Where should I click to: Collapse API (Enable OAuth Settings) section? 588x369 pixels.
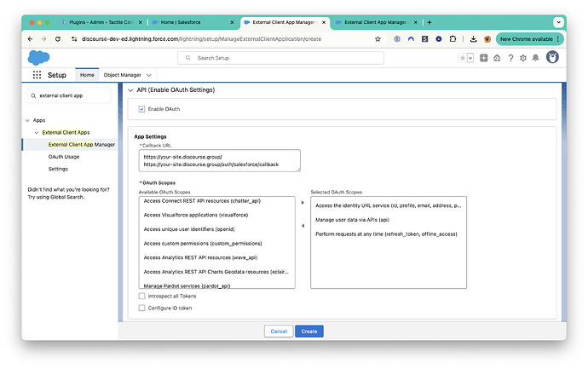(x=131, y=90)
